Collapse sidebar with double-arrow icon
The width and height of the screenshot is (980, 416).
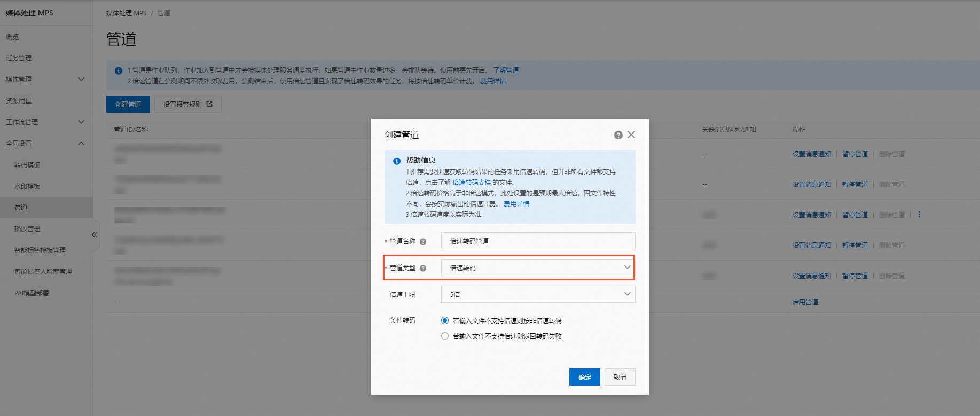(95, 234)
